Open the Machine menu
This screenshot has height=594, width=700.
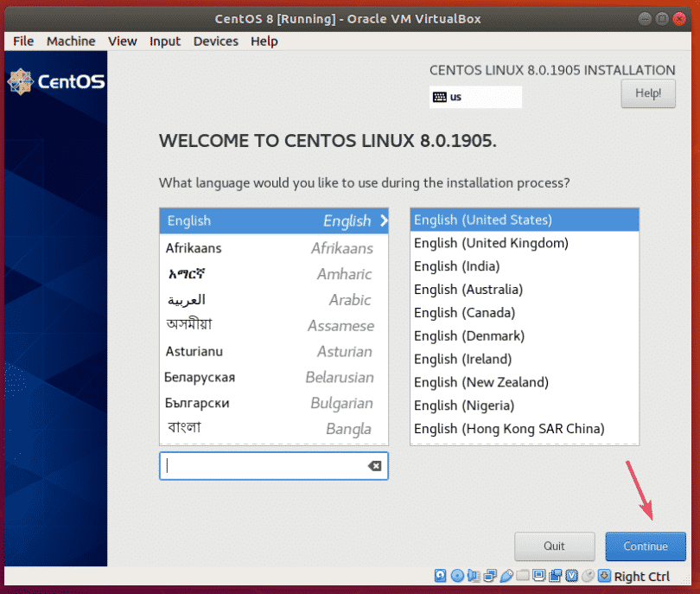tap(71, 41)
